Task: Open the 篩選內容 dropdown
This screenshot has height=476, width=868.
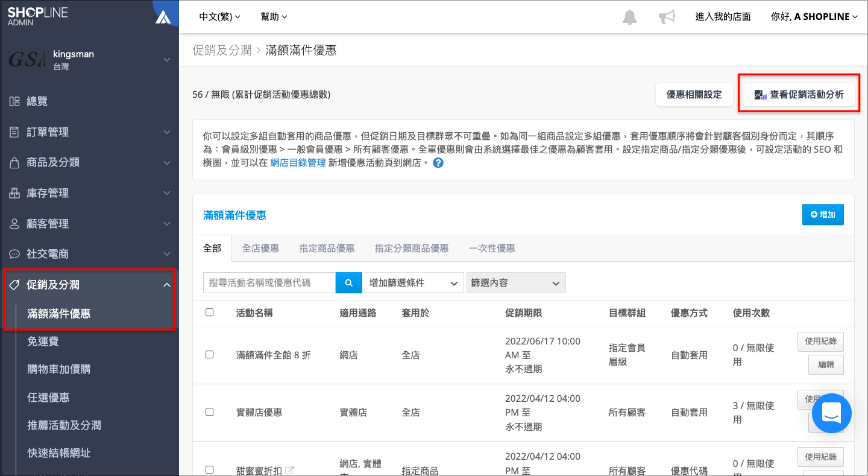Action: tap(516, 282)
